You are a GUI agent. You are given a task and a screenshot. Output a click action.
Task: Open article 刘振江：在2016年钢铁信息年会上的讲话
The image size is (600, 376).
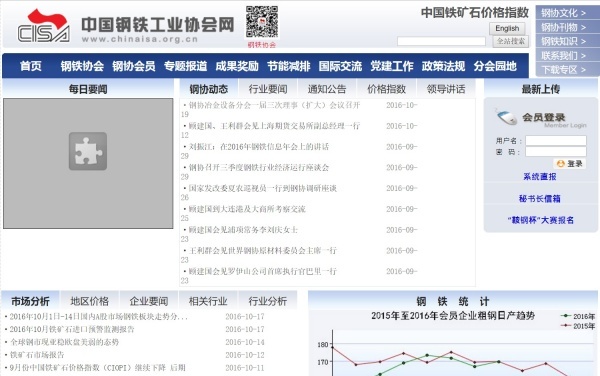pos(259,146)
